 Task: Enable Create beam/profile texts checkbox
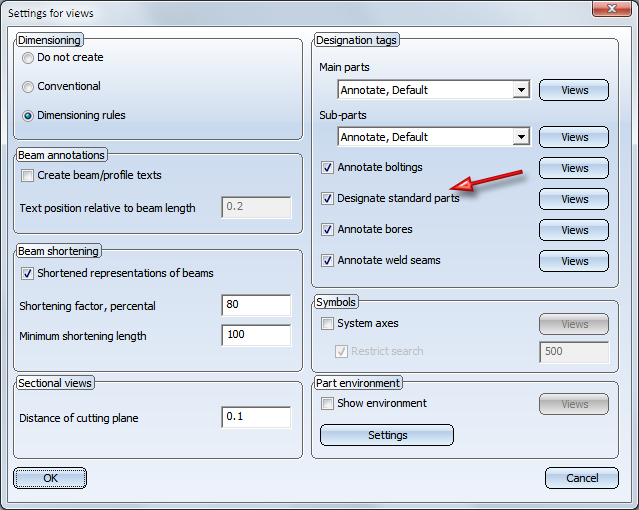(27, 176)
